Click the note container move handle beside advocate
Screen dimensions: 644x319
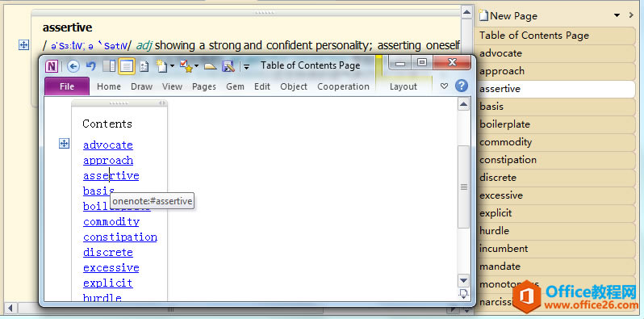click(64, 144)
